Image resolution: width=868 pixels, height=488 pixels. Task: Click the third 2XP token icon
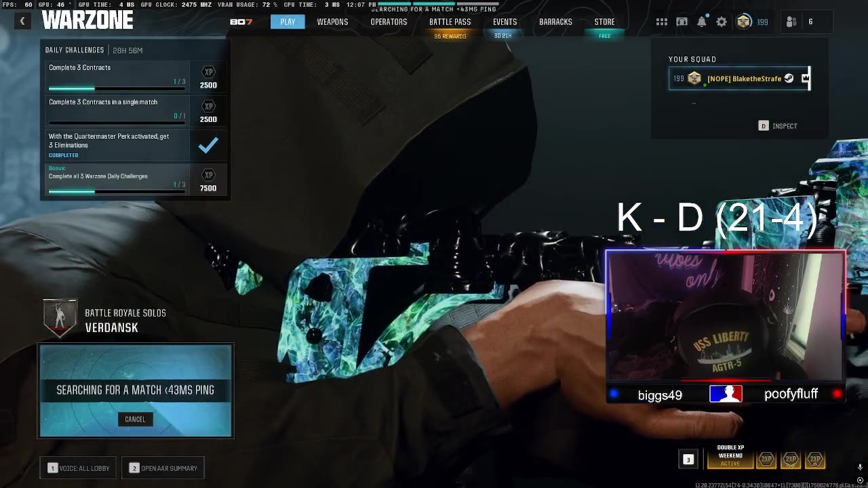(815, 460)
